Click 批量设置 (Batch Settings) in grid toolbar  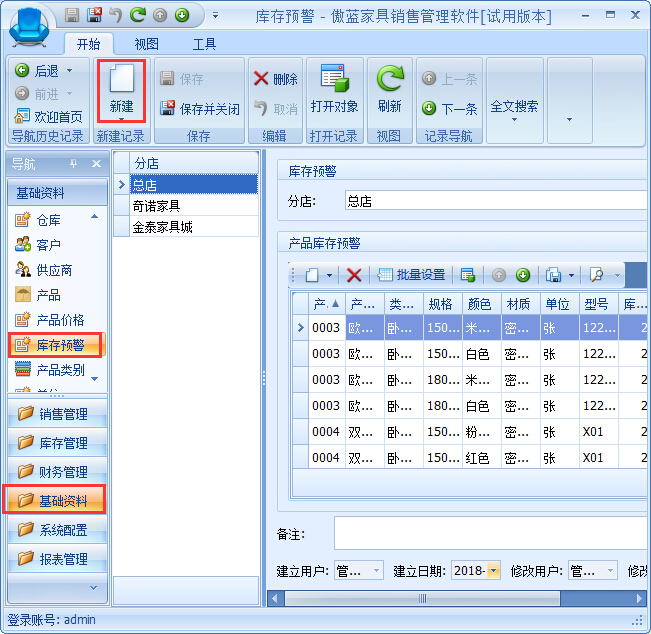click(x=411, y=275)
